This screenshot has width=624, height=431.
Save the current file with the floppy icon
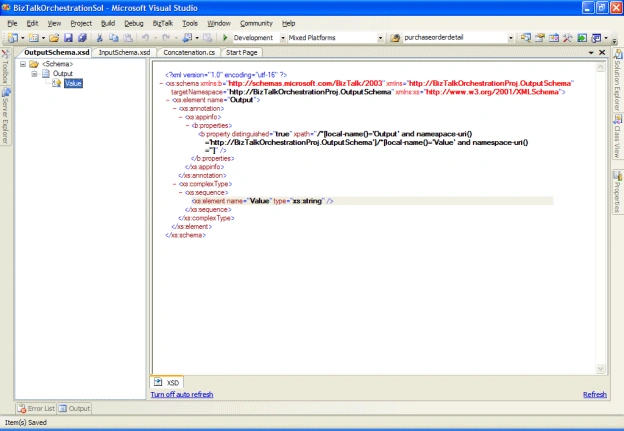coord(68,38)
